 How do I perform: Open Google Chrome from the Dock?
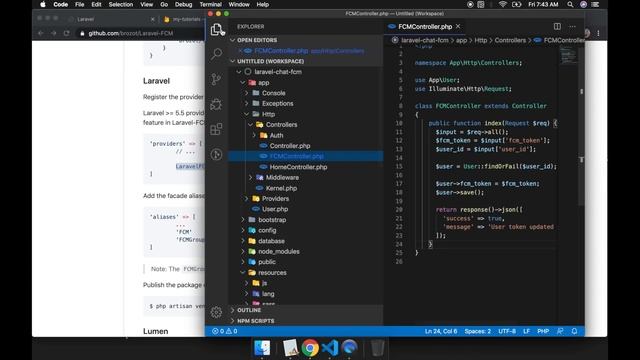[x=310, y=348]
